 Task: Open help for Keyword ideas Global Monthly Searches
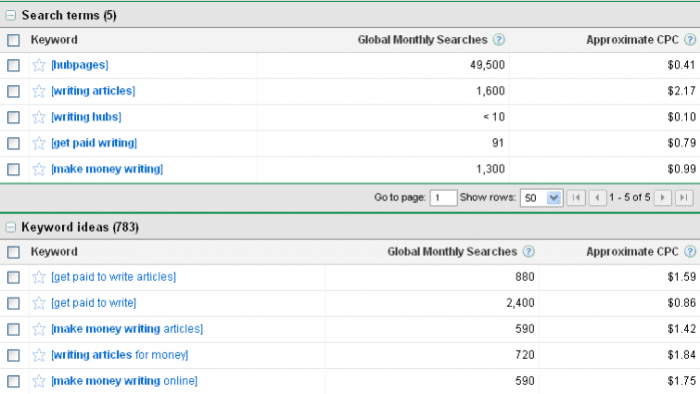point(529,252)
